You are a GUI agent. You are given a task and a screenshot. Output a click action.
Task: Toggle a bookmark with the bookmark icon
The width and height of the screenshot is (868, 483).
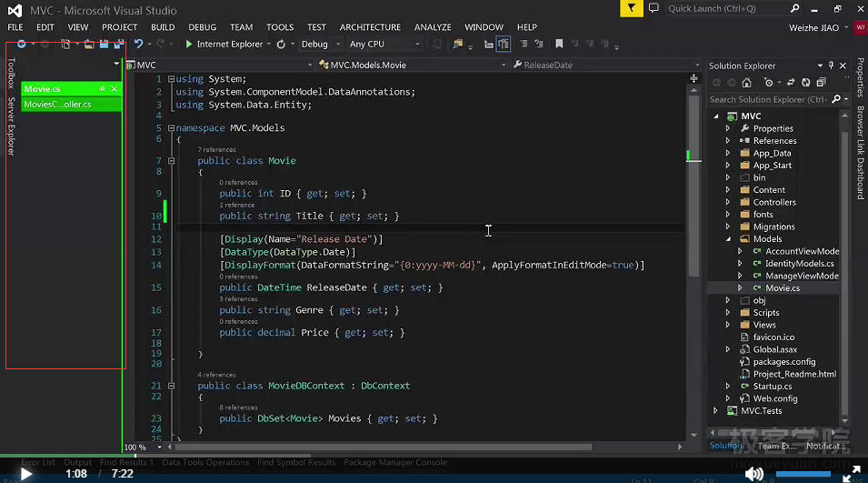tap(559, 44)
